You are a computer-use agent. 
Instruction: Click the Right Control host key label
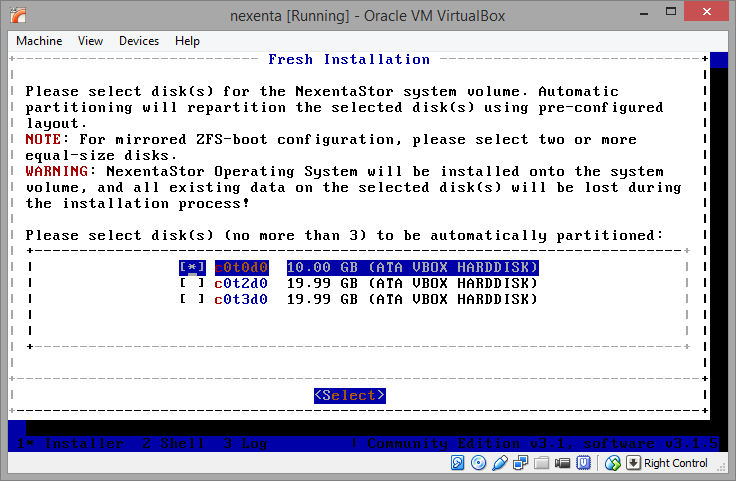675,463
